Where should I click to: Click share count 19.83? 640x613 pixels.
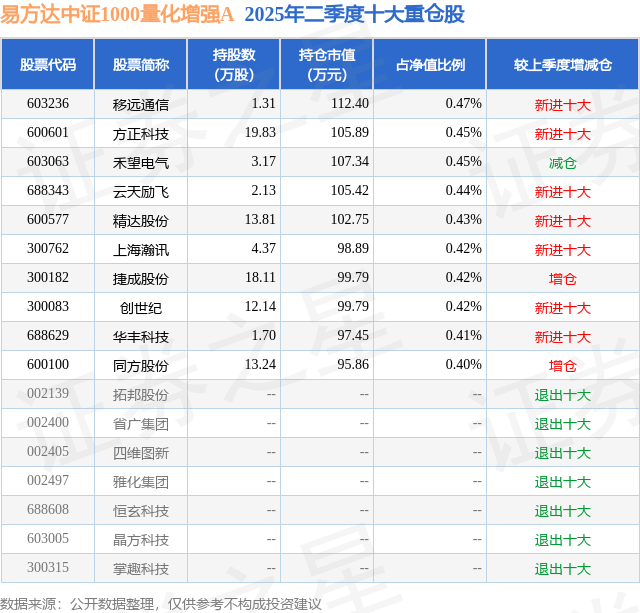(260, 133)
